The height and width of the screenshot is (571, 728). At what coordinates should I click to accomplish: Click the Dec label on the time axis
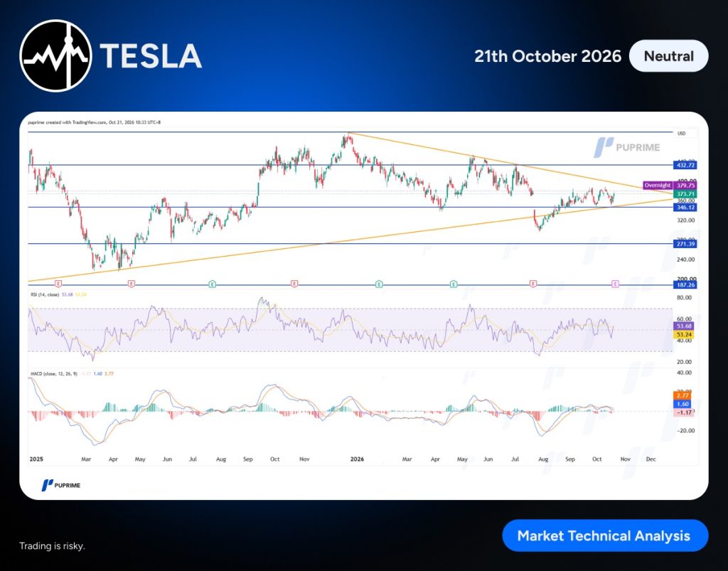[x=651, y=459]
